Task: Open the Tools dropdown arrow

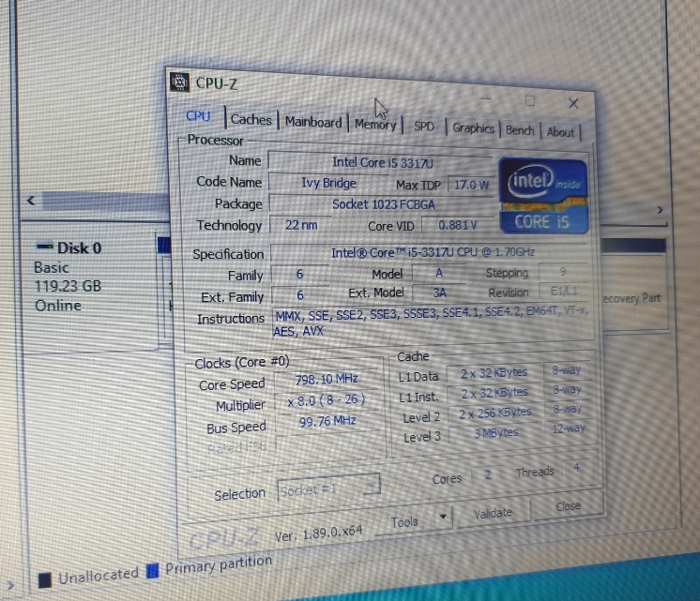Action: 443,517
